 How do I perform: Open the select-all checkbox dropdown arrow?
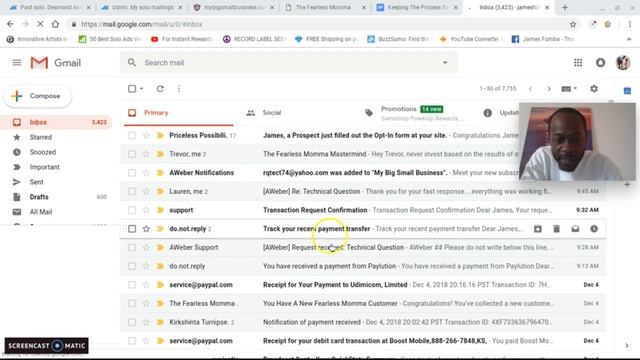(x=142, y=89)
